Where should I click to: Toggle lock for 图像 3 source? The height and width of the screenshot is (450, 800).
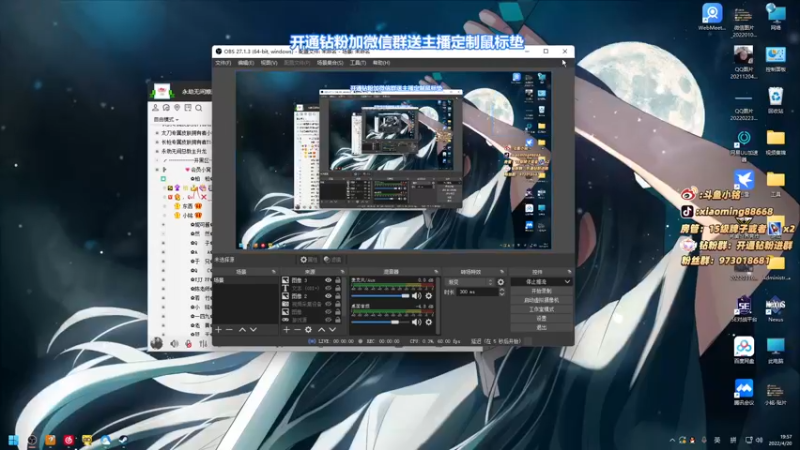tap(338, 280)
